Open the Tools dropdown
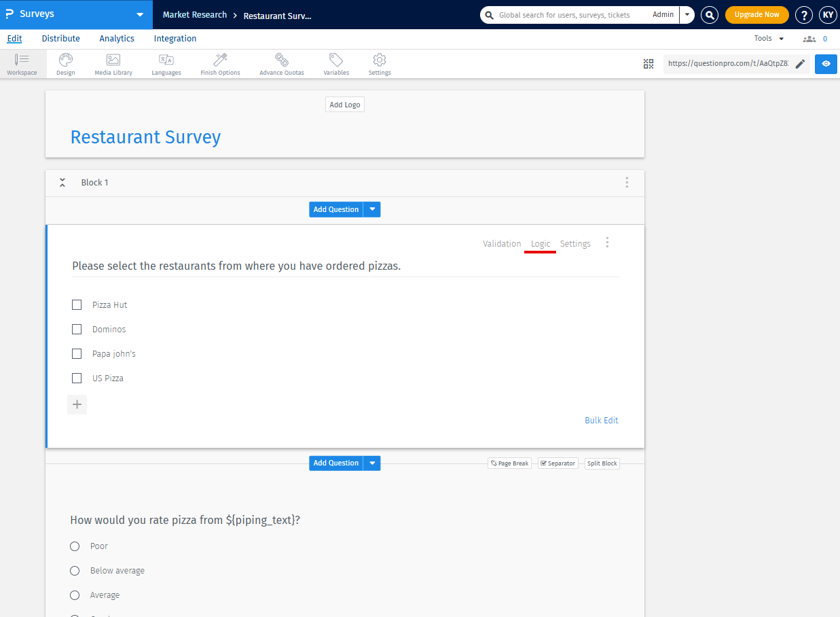 (x=768, y=38)
